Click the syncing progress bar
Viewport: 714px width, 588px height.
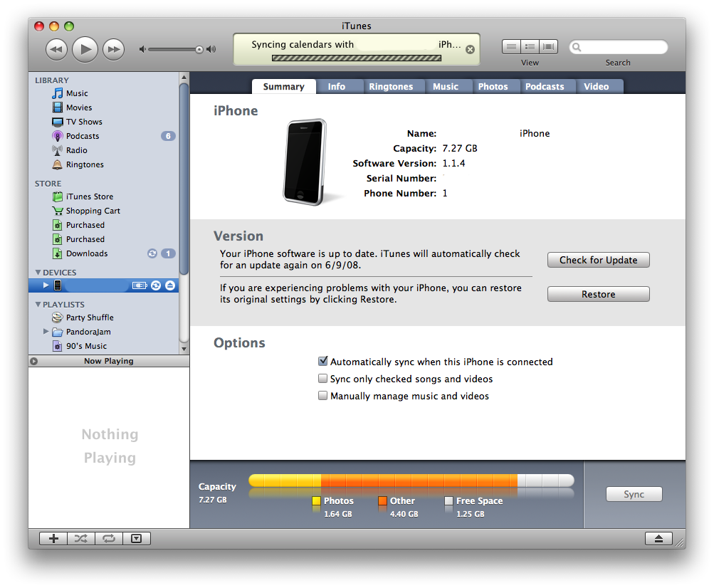coord(357,58)
